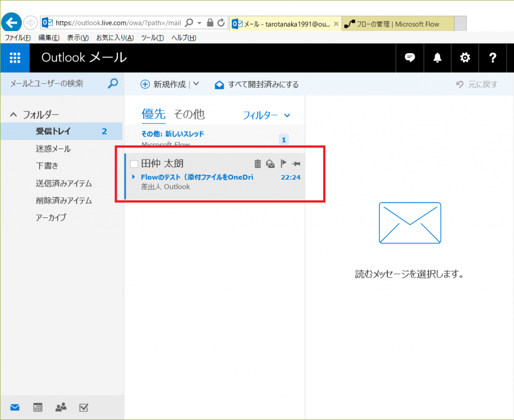Click the 22:24 message time
Viewport: 514px width, 420px height.
(x=291, y=177)
